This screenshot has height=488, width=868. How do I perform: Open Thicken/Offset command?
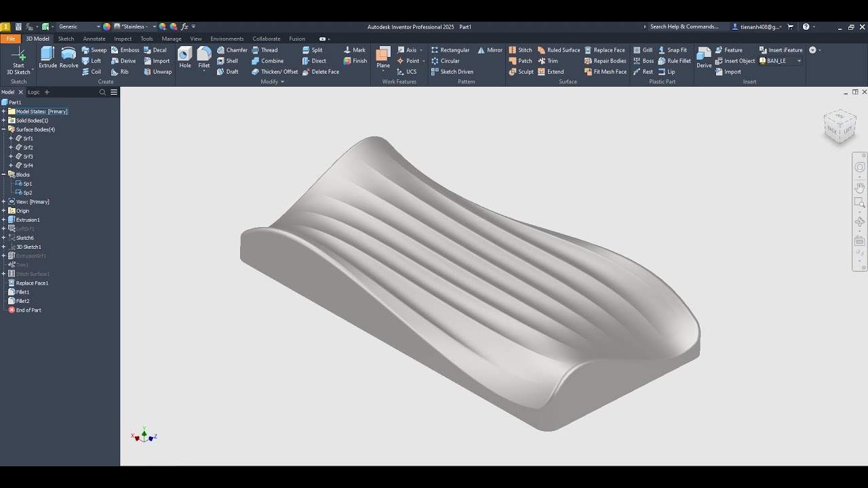pyautogui.click(x=275, y=72)
